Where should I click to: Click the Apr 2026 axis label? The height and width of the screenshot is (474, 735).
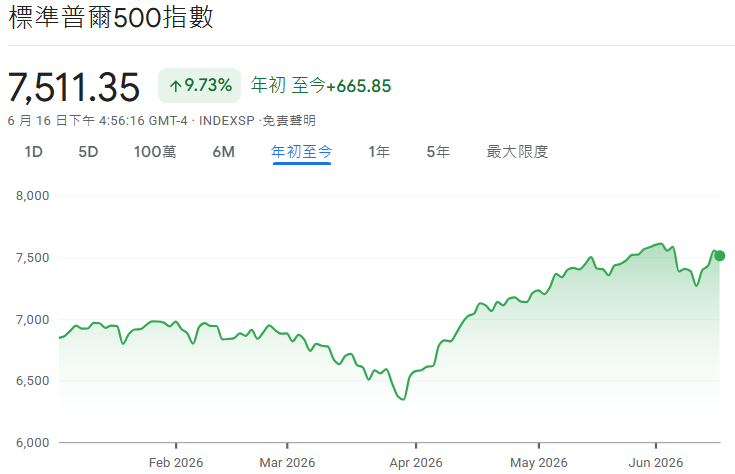pyautogui.click(x=416, y=463)
